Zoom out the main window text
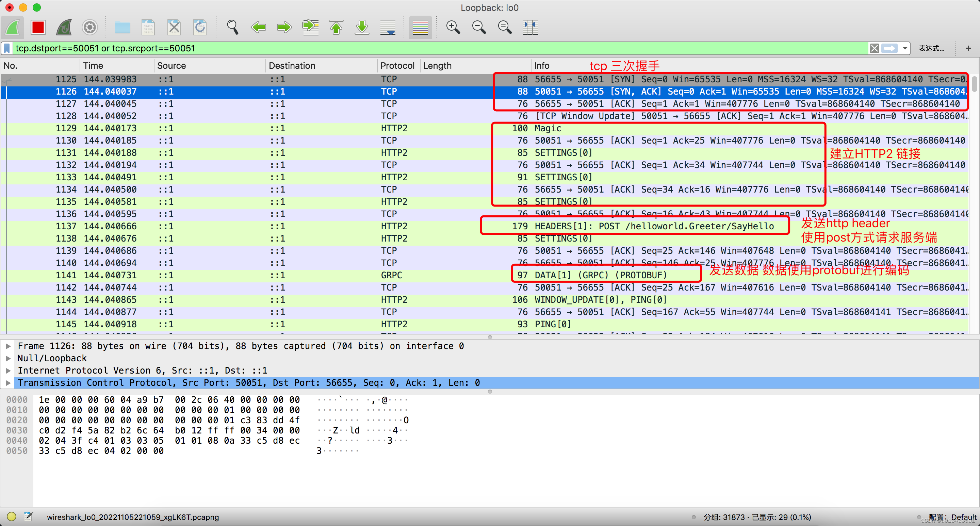 click(x=478, y=27)
